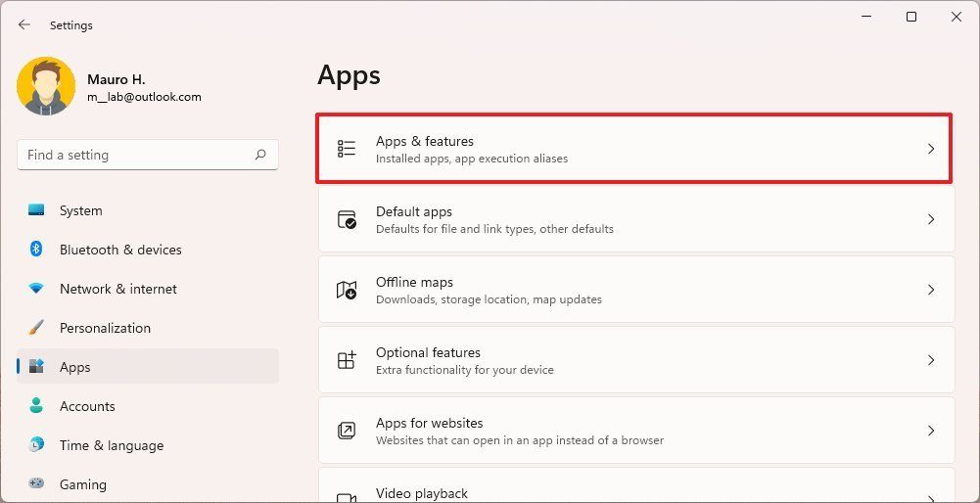
Task: Click the Apps for websites icon
Action: (347, 431)
